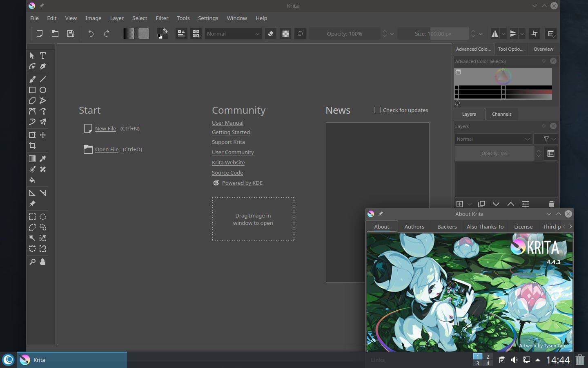Click the New File link

(x=105, y=128)
